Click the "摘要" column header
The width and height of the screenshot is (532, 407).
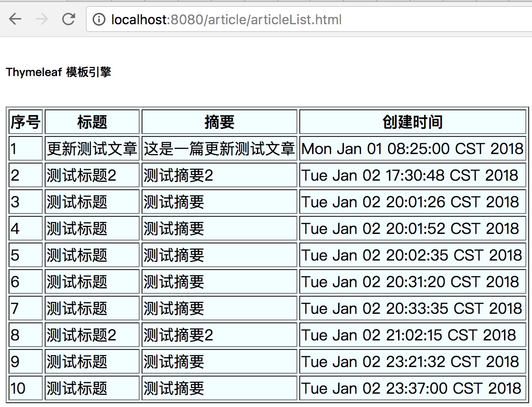click(x=219, y=122)
